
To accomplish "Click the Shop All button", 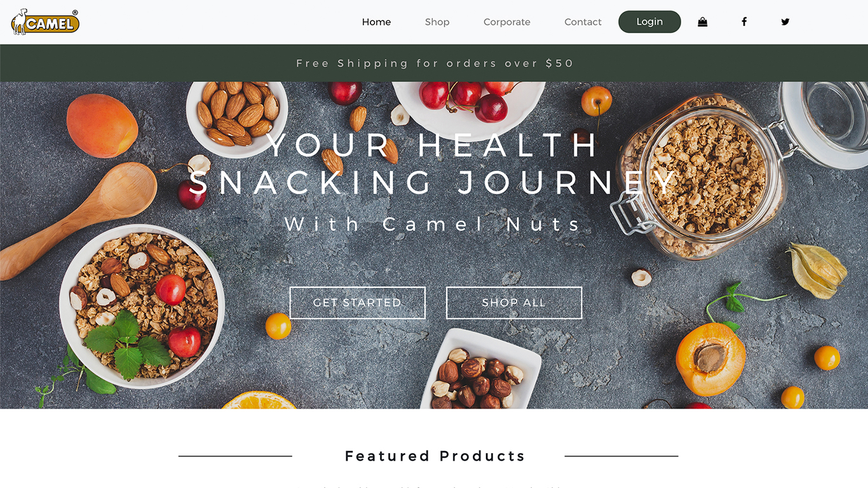I will coord(513,302).
